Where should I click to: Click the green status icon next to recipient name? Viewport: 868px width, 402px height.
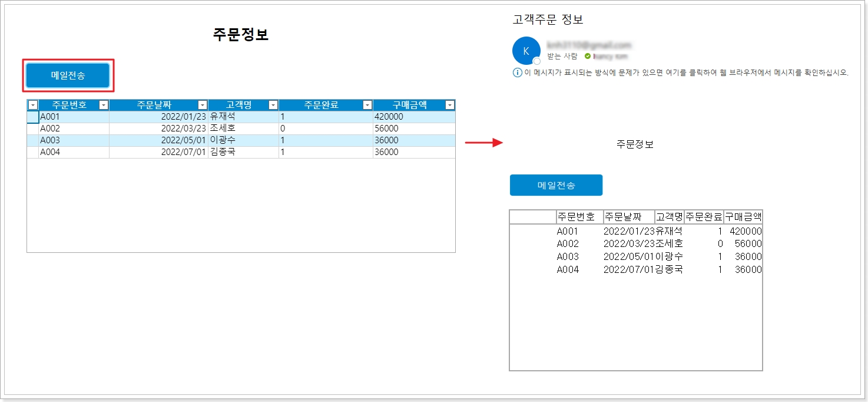tap(587, 57)
